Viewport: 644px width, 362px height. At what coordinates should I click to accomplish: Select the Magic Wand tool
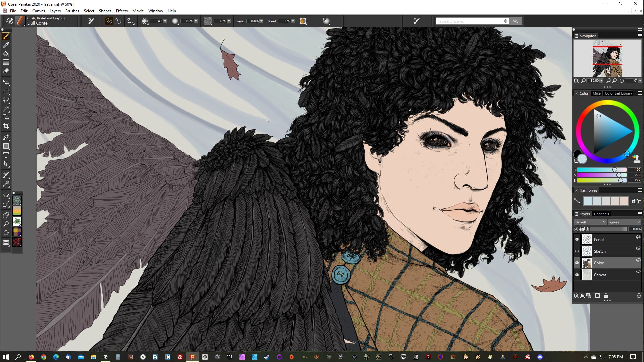(6, 109)
